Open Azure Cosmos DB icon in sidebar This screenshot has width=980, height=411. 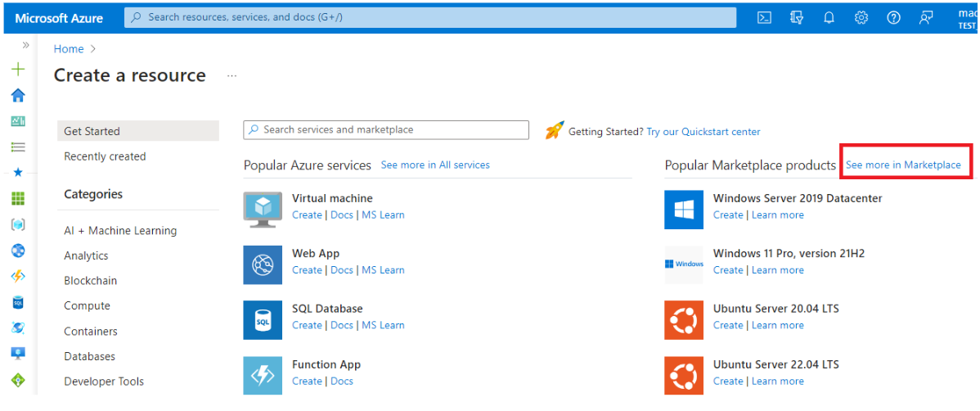point(18,327)
